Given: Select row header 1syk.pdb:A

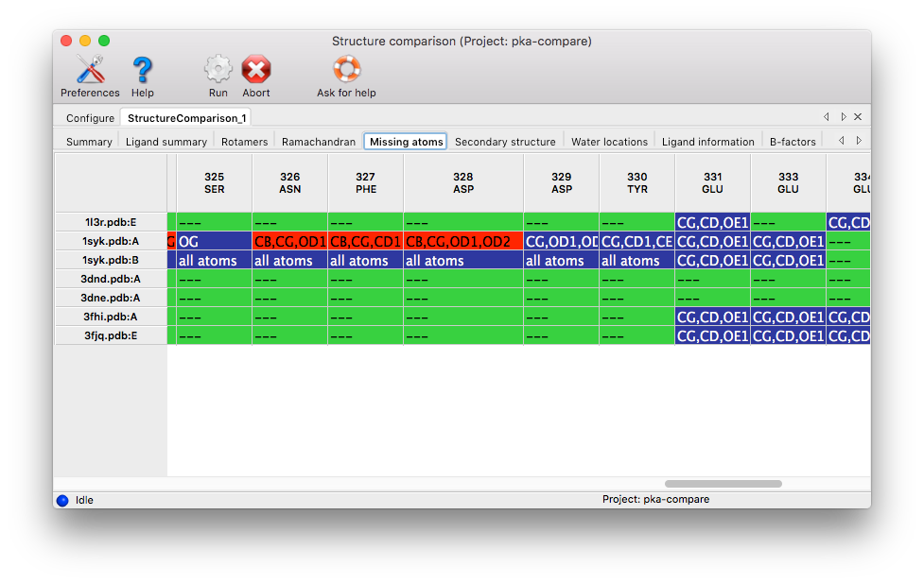Looking at the screenshot, I should 112,241.
